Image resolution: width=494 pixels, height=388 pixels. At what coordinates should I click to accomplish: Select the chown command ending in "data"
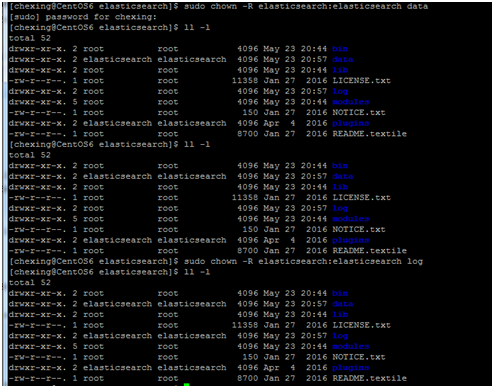click(306, 6)
